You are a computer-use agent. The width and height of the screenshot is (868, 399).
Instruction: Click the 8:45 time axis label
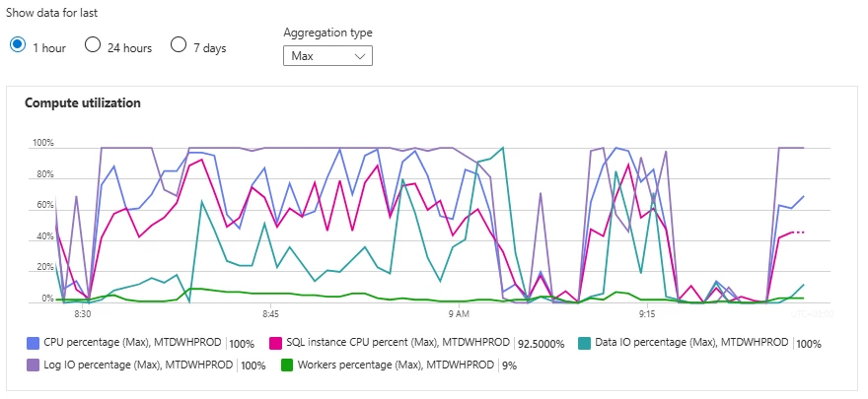pos(270,314)
